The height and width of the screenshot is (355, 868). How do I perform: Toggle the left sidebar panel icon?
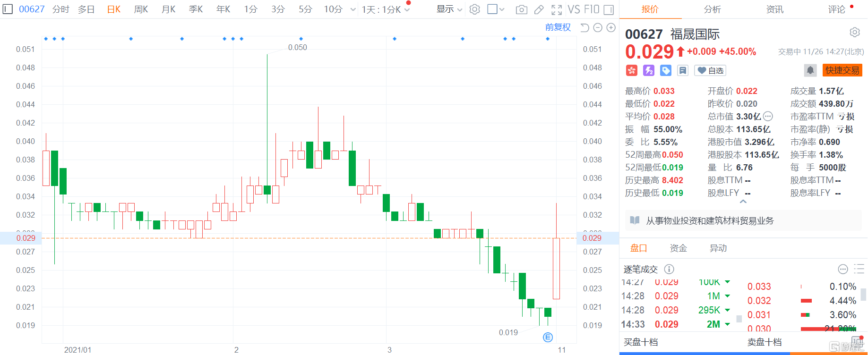click(x=8, y=9)
